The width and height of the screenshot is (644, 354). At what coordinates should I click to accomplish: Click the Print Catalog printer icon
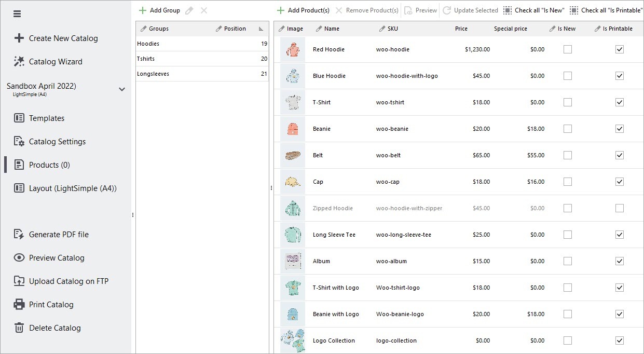coord(19,305)
